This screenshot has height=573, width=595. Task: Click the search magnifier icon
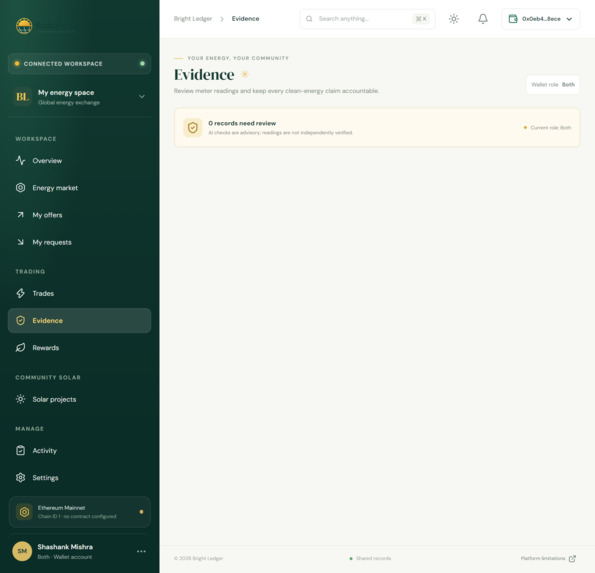pos(309,19)
